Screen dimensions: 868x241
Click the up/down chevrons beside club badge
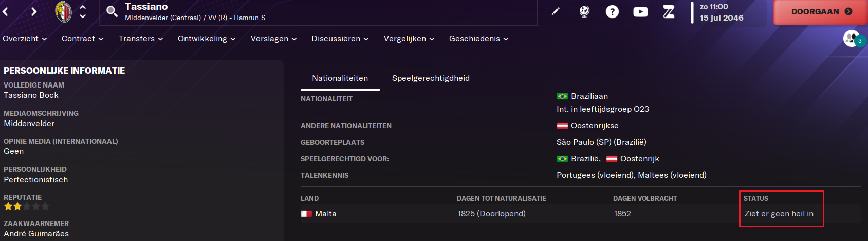[x=83, y=11]
